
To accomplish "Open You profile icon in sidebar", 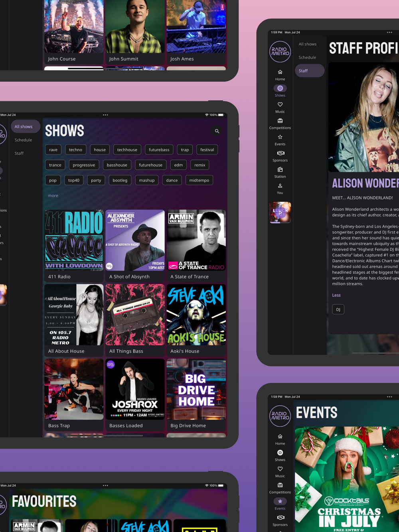I will pos(280,186).
